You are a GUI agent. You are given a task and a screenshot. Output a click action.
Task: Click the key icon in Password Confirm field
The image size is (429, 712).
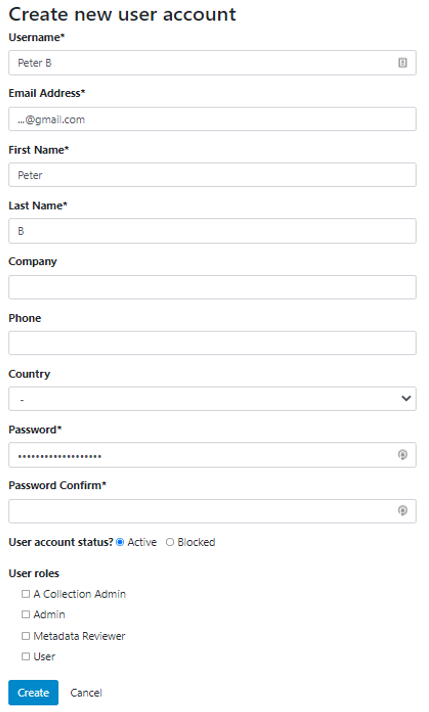(x=402, y=510)
